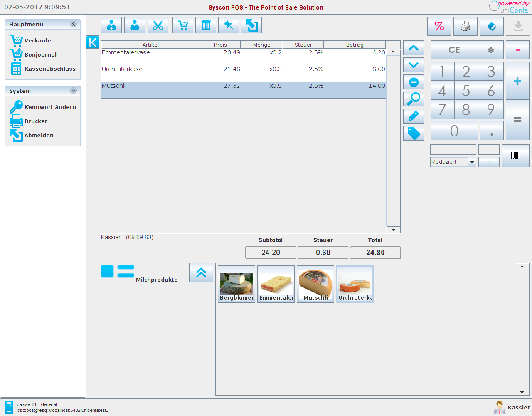Select the add new customer icon
The height and width of the screenshot is (416, 532).
[111, 25]
